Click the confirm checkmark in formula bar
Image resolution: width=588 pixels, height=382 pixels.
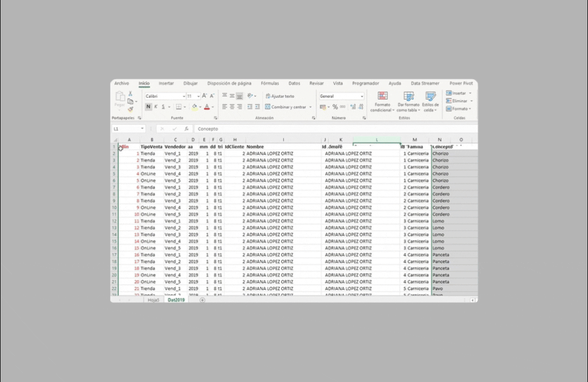(x=174, y=128)
